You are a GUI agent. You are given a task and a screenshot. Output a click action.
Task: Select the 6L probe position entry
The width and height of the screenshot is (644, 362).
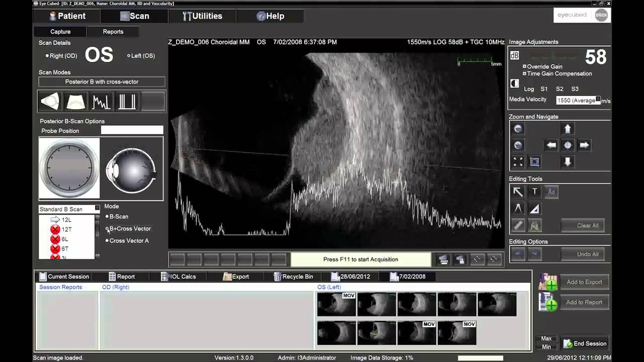pos(59,239)
